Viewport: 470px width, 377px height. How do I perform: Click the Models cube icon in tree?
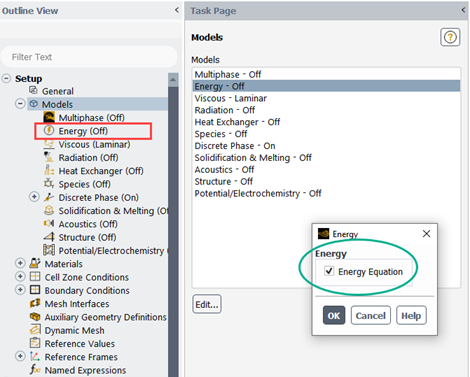[x=33, y=104]
